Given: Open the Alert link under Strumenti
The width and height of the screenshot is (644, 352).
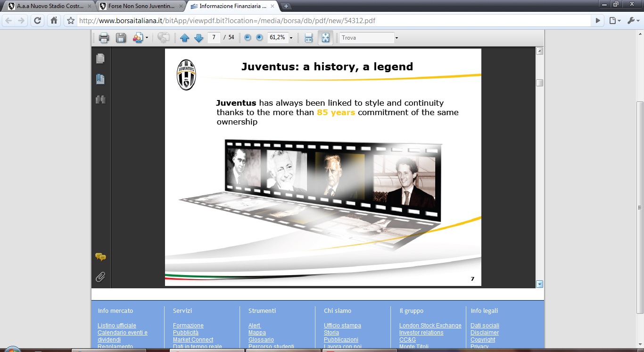Looking at the screenshot, I should click(254, 326).
